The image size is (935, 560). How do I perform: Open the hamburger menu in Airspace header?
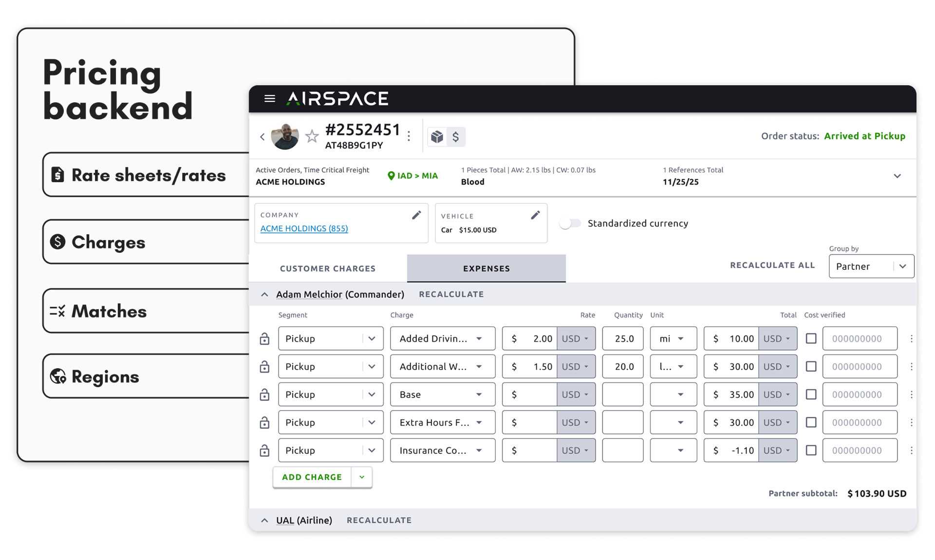[269, 99]
